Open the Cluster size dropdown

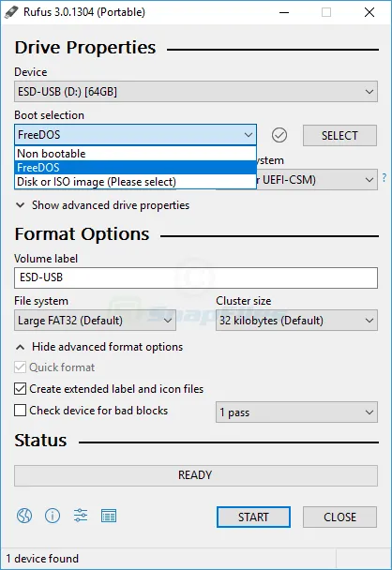(x=296, y=321)
